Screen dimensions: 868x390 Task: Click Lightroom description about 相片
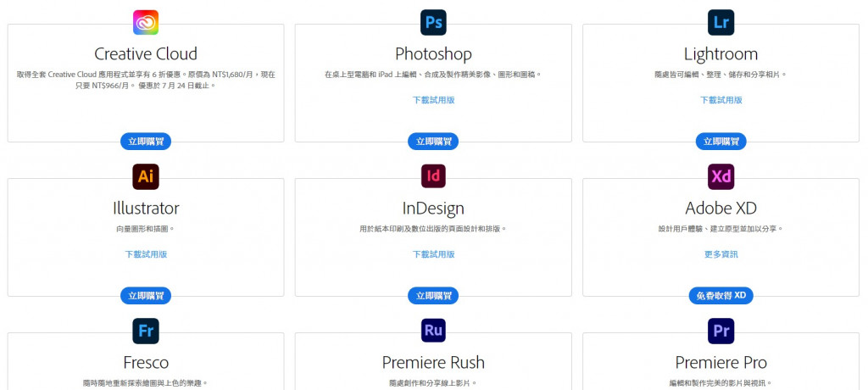721,75
